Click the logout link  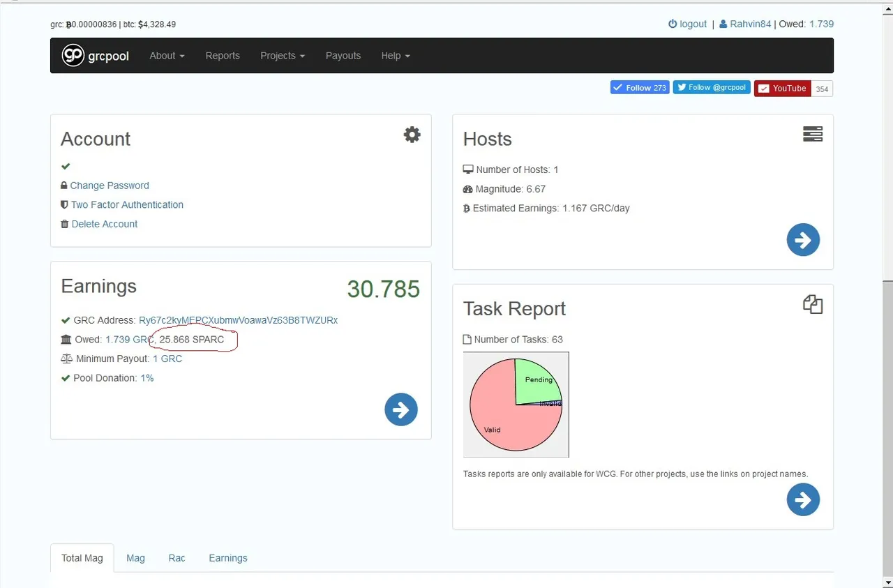693,24
